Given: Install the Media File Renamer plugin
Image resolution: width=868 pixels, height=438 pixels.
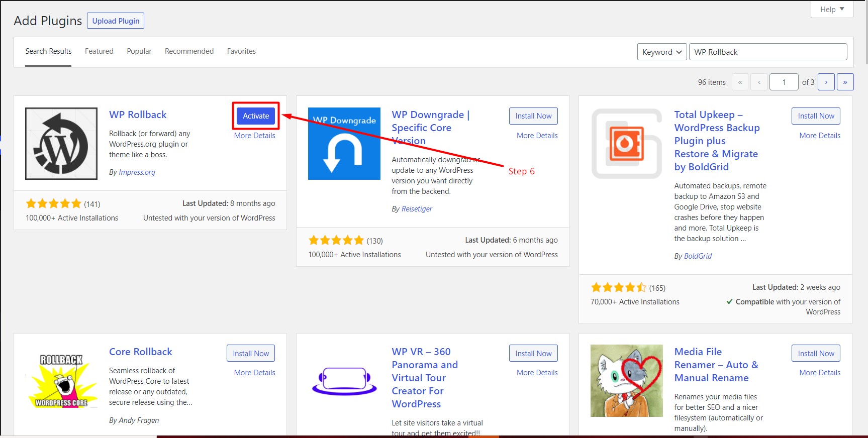Looking at the screenshot, I should (x=816, y=353).
